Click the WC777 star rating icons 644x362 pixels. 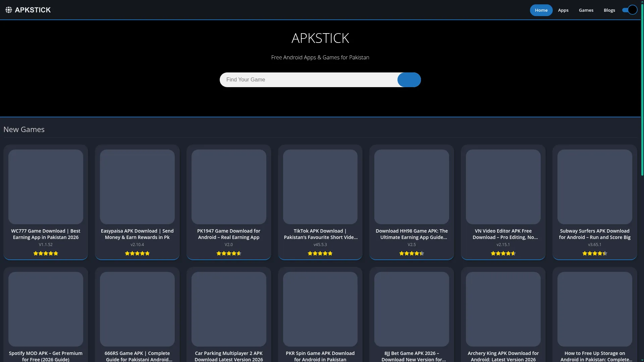click(46, 253)
